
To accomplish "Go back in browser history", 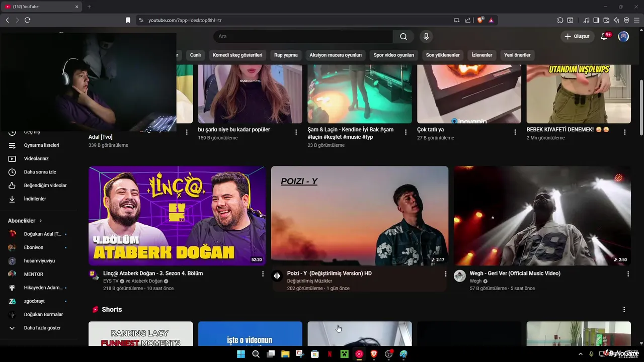I will pyautogui.click(x=7, y=20).
